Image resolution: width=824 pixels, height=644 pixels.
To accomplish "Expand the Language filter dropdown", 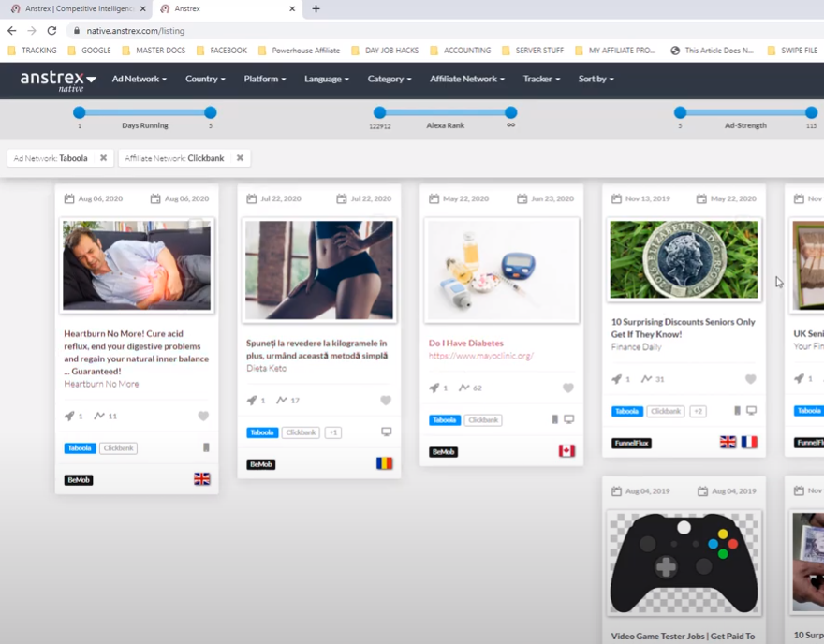I will 327,79.
